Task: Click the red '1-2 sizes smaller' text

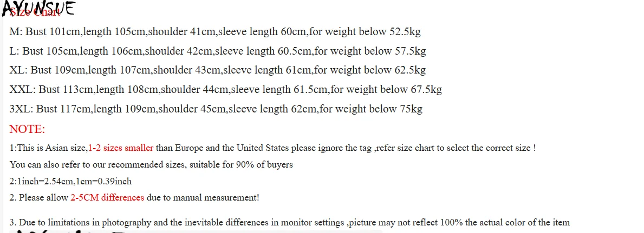Action: click(x=120, y=148)
